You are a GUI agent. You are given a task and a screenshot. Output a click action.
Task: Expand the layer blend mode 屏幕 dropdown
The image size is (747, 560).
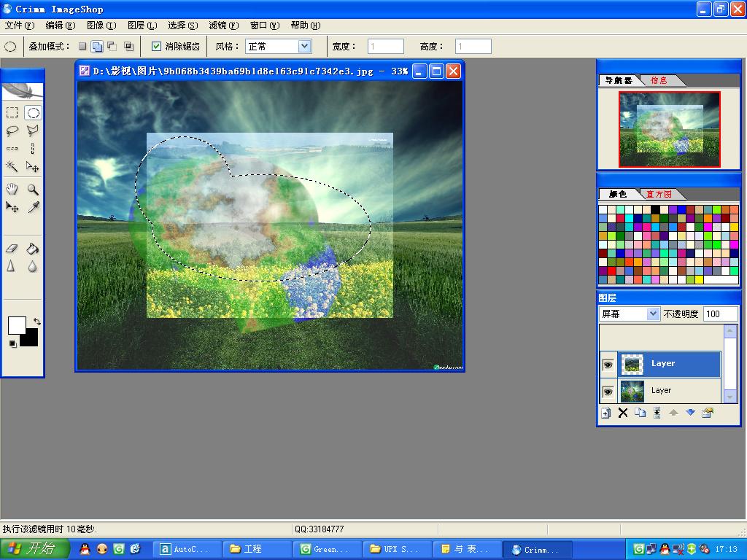(x=652, y=314)
